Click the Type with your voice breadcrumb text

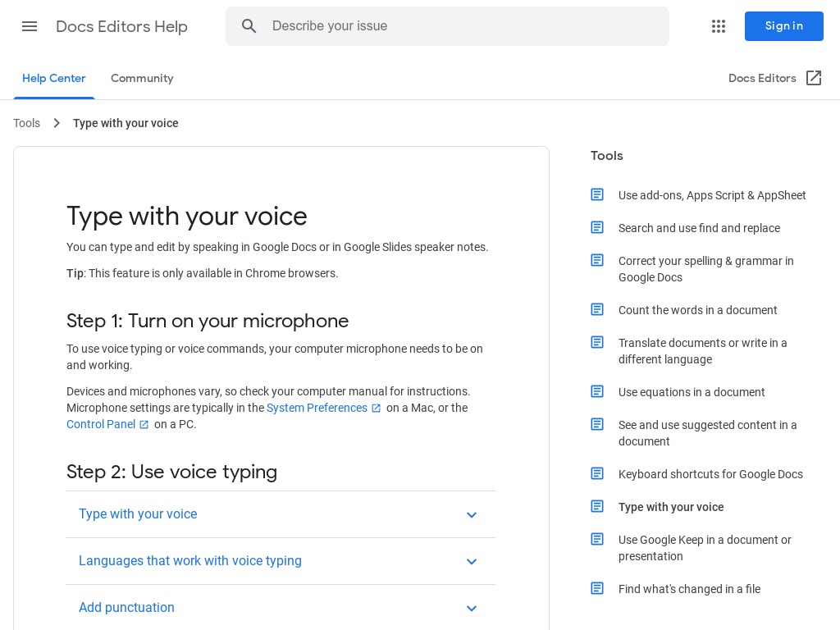pos(126,123)
